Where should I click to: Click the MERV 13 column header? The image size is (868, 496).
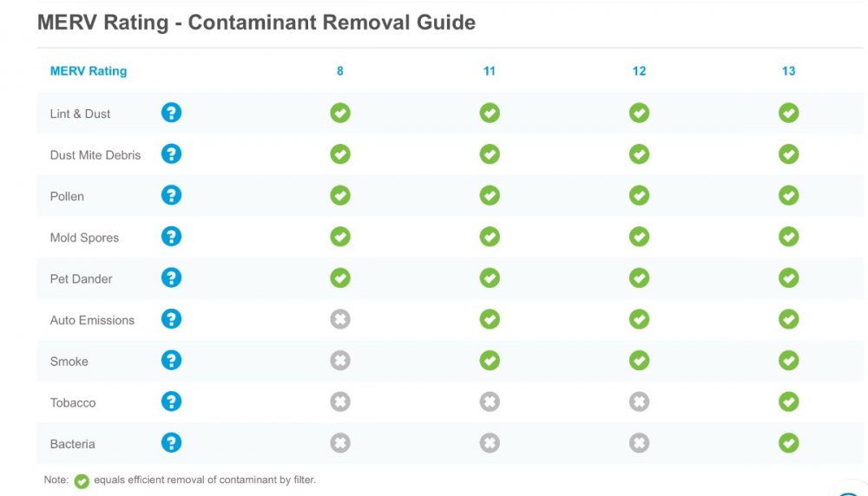788,71
